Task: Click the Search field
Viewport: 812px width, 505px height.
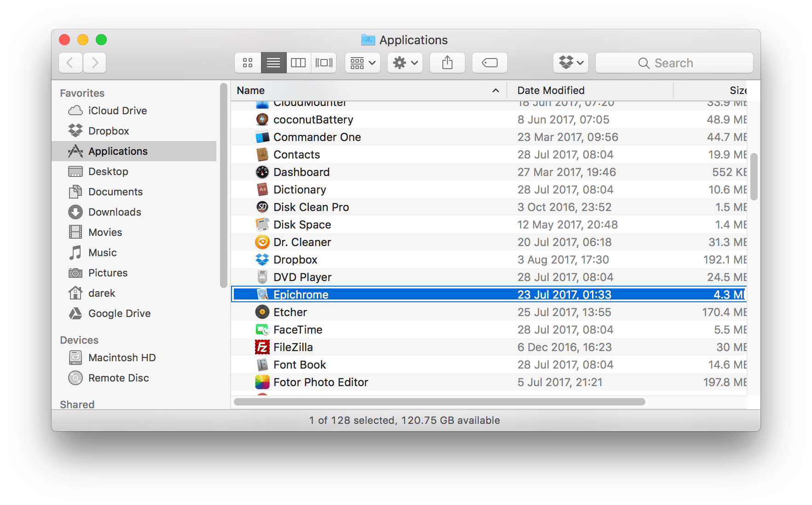Action: click(674, 63)
